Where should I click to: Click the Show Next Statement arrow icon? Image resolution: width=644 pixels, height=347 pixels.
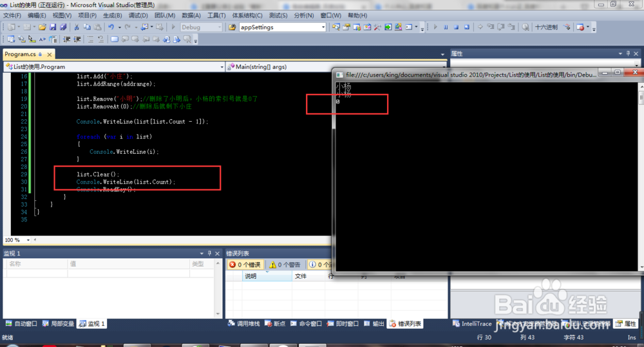480,27
